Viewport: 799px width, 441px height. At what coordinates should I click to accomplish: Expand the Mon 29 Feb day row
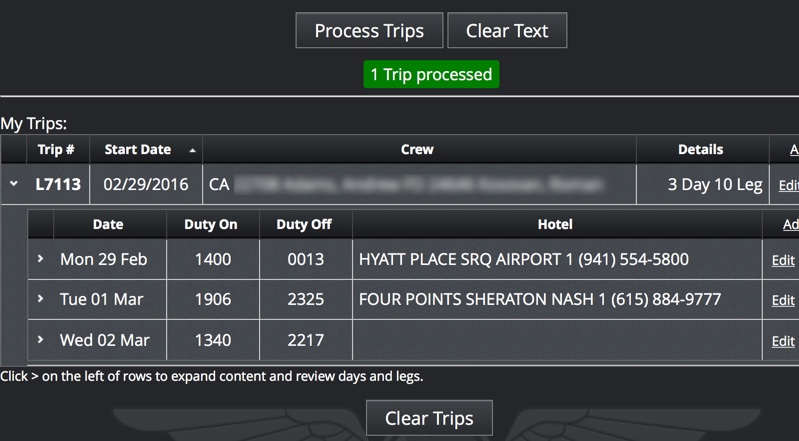(x=40, y=259)
